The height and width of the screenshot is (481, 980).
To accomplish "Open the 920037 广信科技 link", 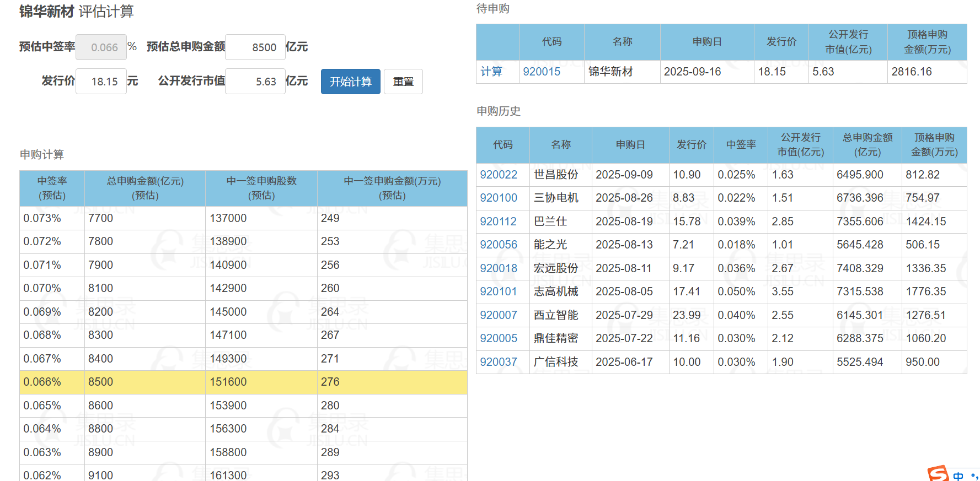I will [x=499, y=362].
